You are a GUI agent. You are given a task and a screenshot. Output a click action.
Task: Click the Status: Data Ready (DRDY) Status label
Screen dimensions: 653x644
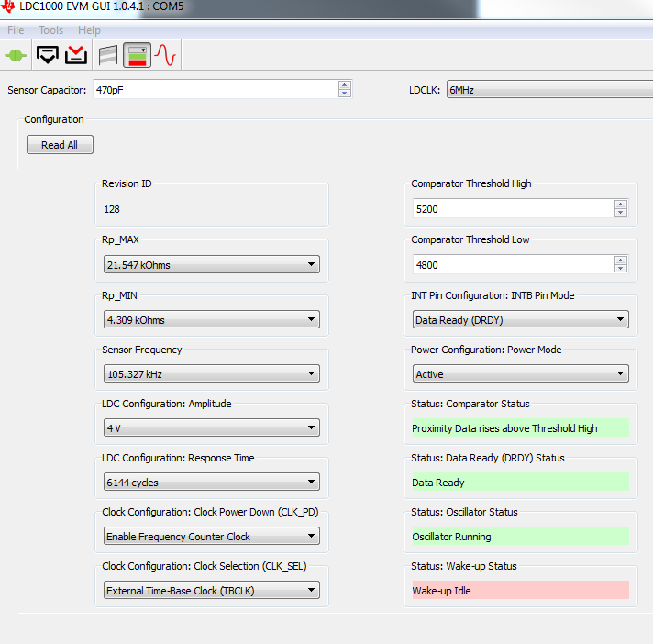tap(488, 458)
